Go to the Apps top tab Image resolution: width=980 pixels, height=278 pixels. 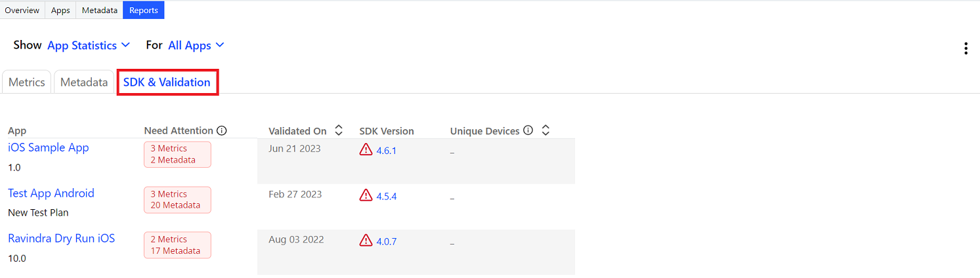pos(60,10)
